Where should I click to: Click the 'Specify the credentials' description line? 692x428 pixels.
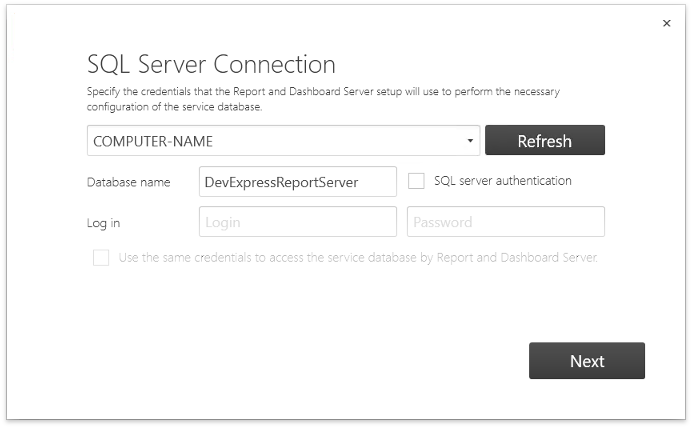pos(323,91)
